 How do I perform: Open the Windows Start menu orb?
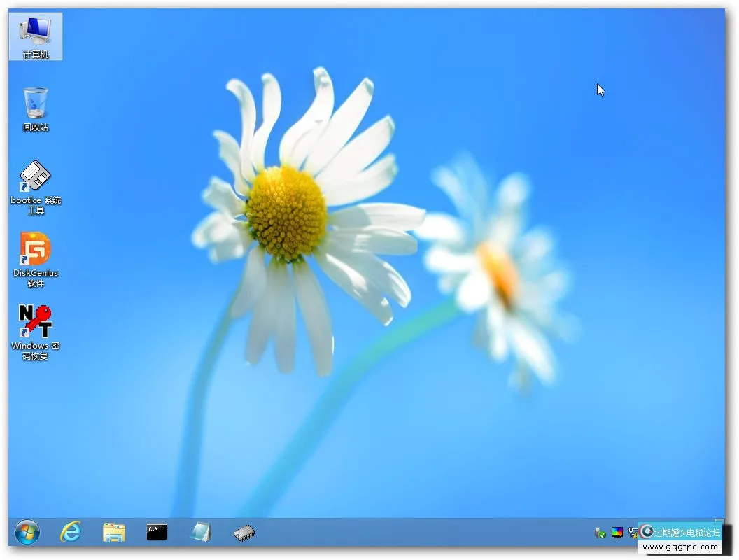[27, 533]
